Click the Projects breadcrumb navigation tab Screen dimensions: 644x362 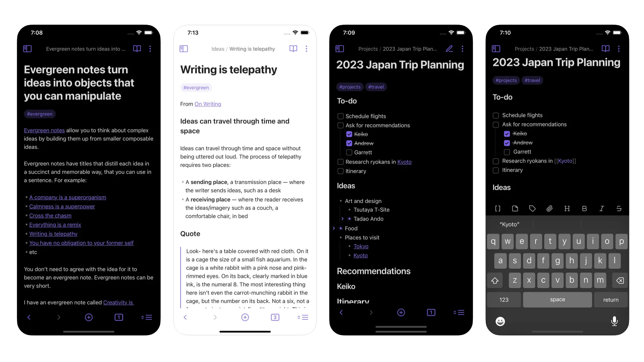368,49
